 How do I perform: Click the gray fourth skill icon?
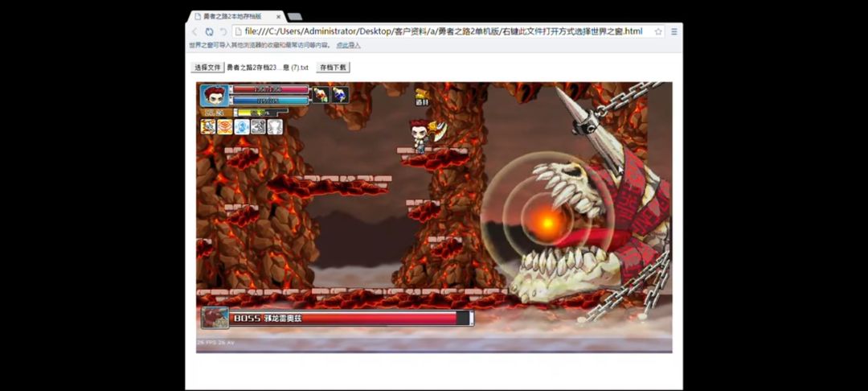point(259,127)
